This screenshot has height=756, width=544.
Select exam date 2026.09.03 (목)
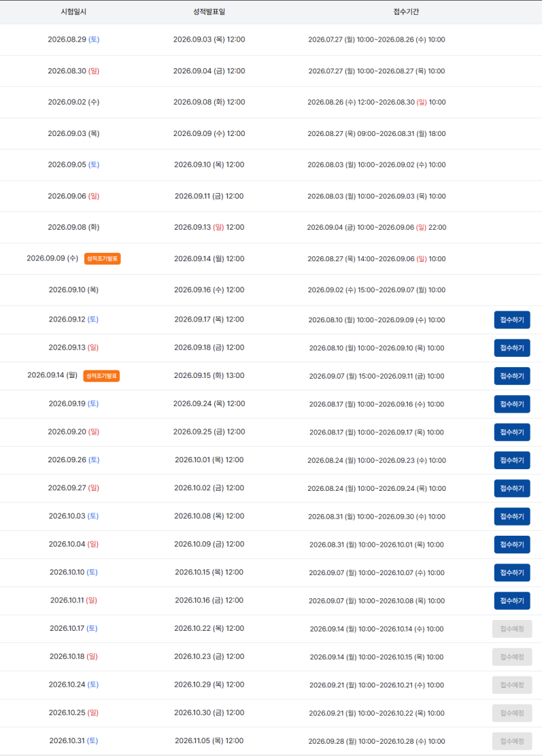pos(73,133)
